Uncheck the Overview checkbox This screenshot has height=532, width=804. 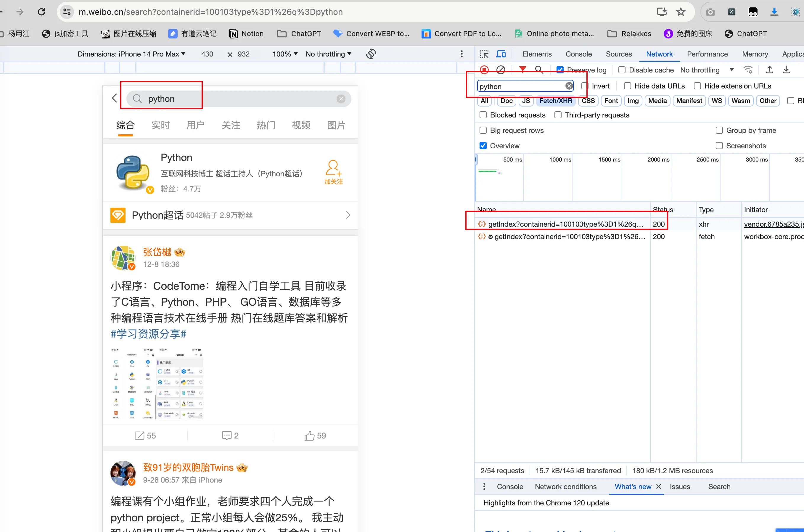click(483, 146)
